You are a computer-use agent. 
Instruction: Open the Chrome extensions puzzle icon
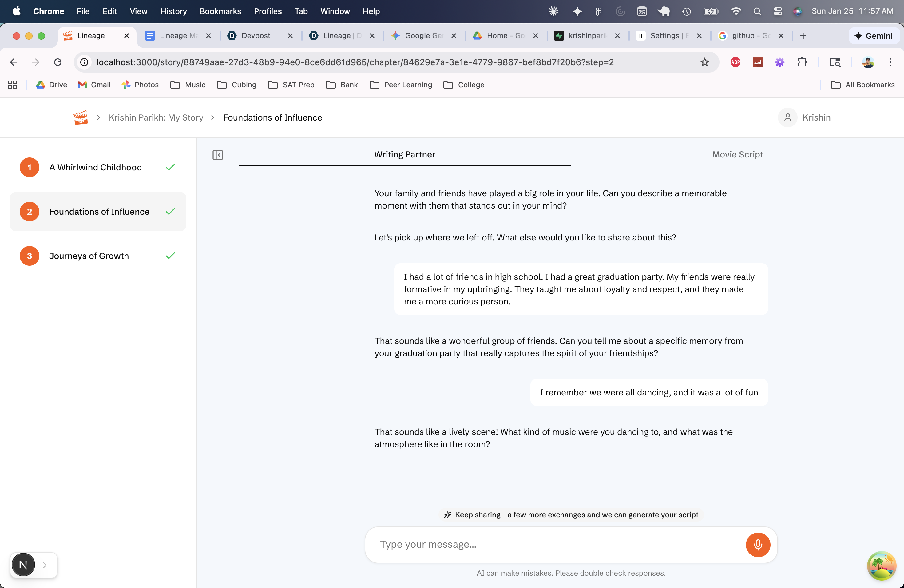(802, 62)
